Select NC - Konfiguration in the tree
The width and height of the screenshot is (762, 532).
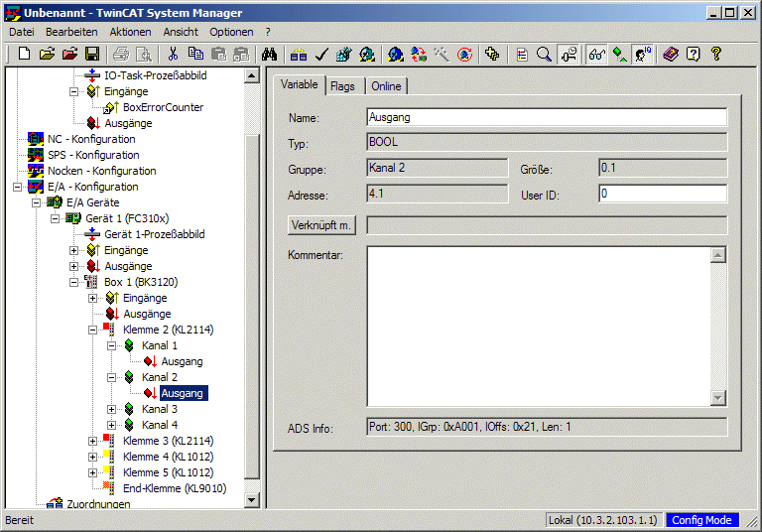(x=91, y=139)
